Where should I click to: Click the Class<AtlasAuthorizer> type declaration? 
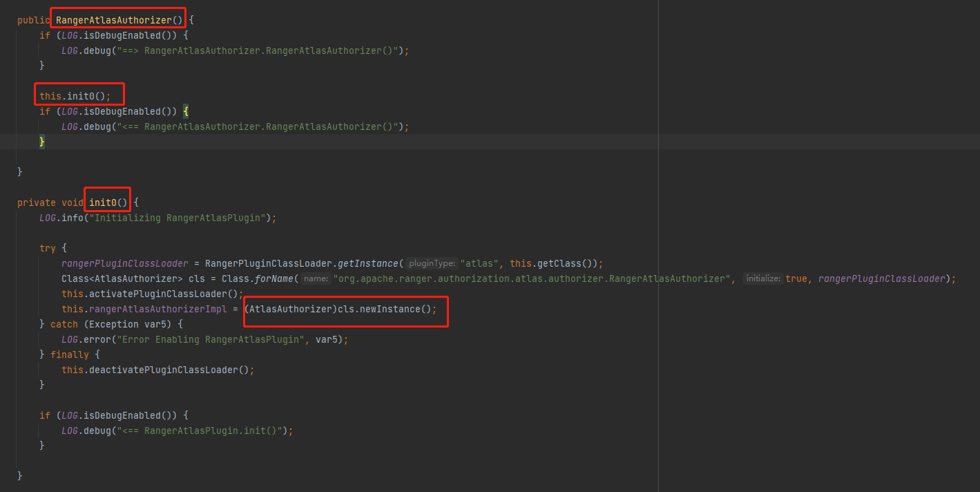(x=122, y=278)
